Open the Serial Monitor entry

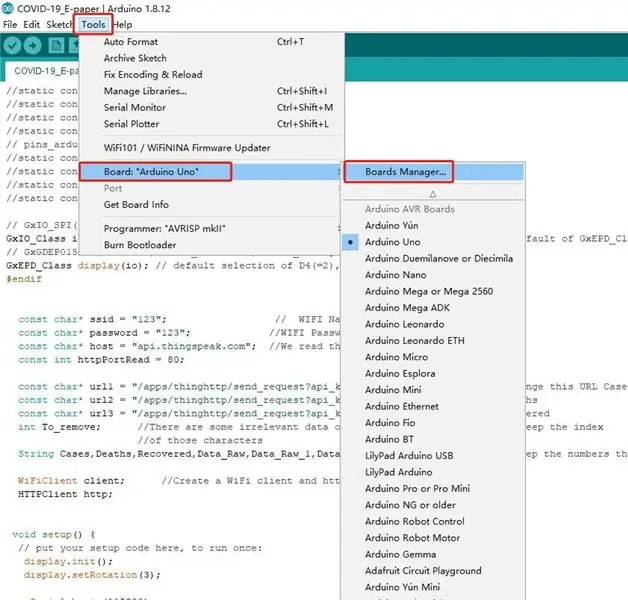pyautogui.click(x=211, y=107)
